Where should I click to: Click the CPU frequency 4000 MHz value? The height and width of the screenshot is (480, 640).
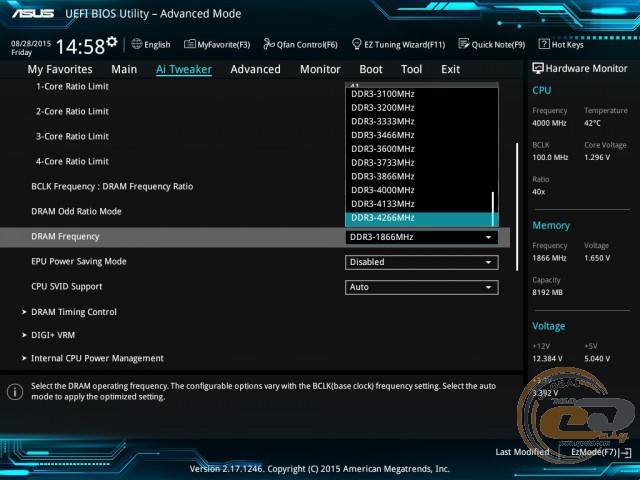[549, 123]
